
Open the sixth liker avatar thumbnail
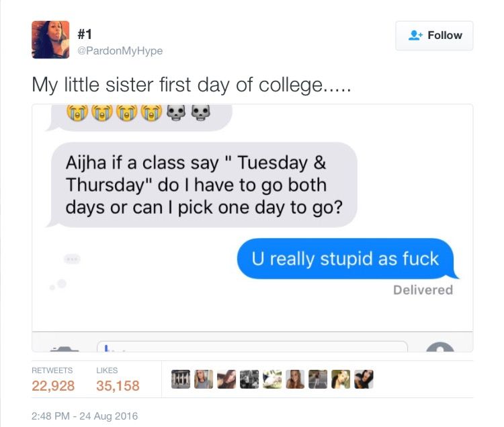point(295,379)
